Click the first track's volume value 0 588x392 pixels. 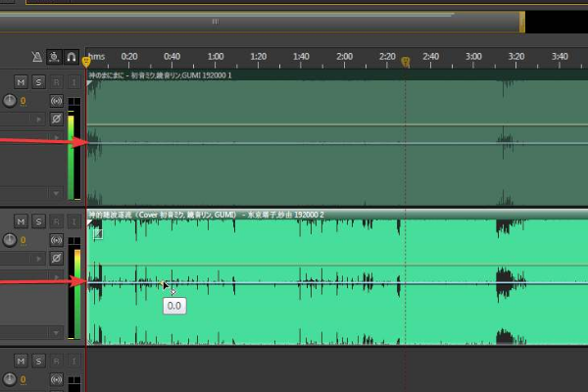pyautogui.click(x=24, y=101)
